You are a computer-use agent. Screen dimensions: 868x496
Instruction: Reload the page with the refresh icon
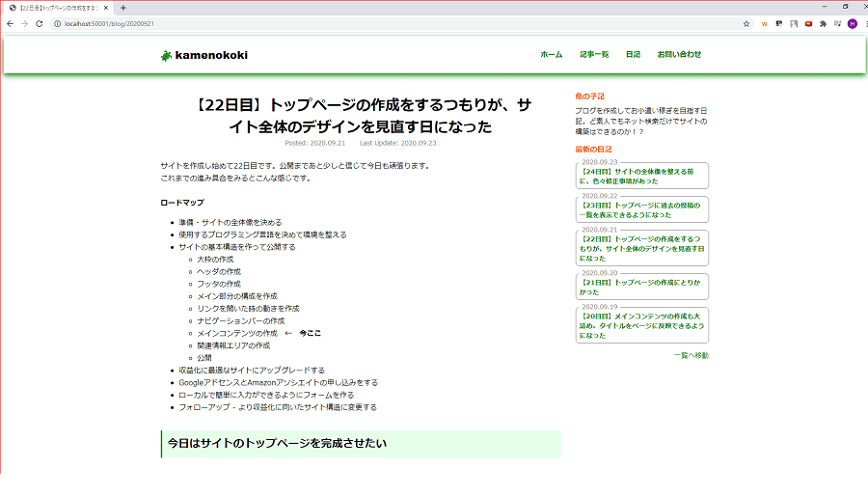[40, 23]
